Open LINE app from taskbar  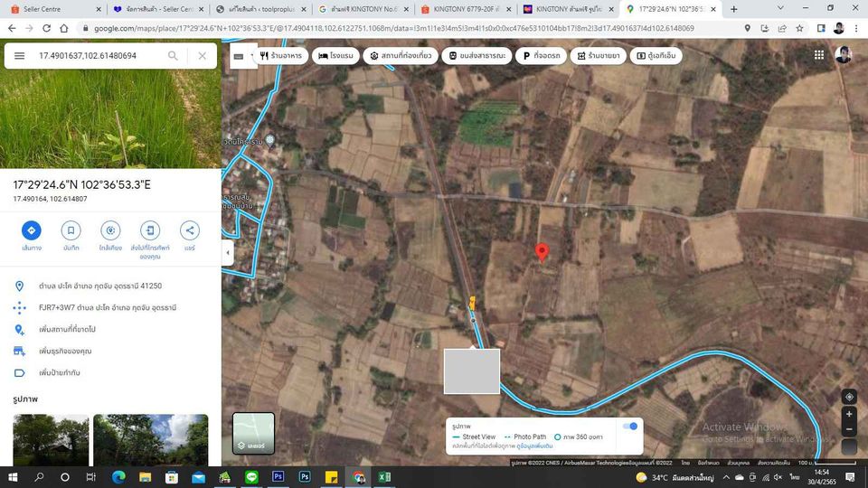click(251, 477)
